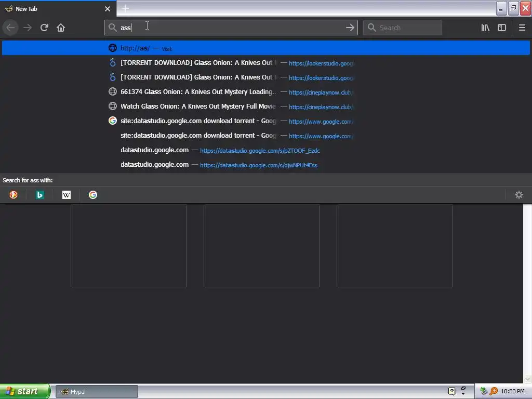Click the magnifier tray icon
This screenshot has width=532, height=399.
[x=494, y=391]
